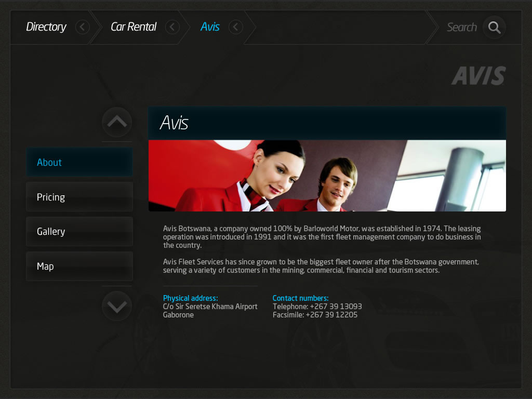This screenshot has width=532, height=399.
Task: Tap the facsimile number +267 39 12205
Action: pos(331,315)
